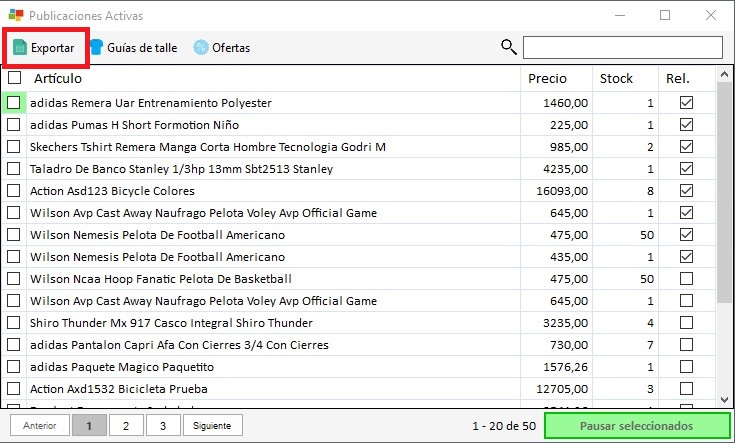Select 'Wilson Ncaa Hoop Fanatic Pelota De Basketball'
This screenshot has height=443, width=735.
tap(161, 279)
